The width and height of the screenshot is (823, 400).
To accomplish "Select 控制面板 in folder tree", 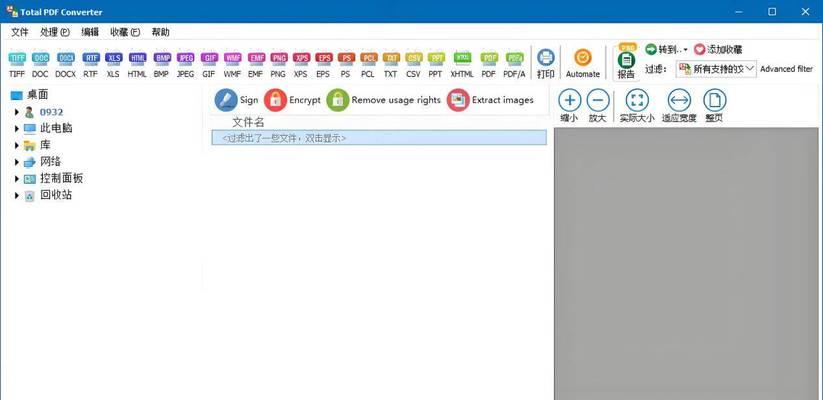I will coord(61,178).
